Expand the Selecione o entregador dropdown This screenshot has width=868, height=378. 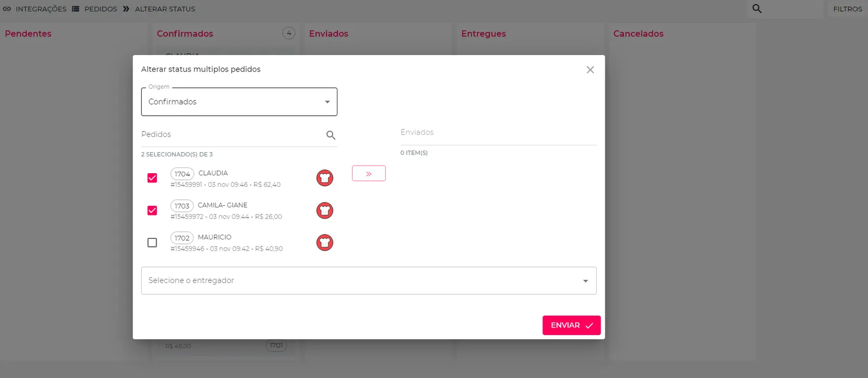click(369, 281)
